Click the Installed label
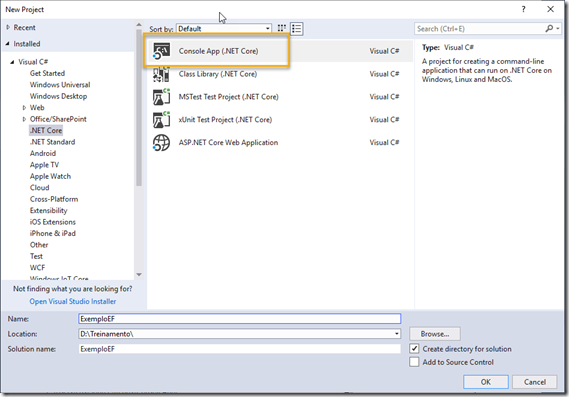Viewport: 569px width, 397px height. (27, 44)
